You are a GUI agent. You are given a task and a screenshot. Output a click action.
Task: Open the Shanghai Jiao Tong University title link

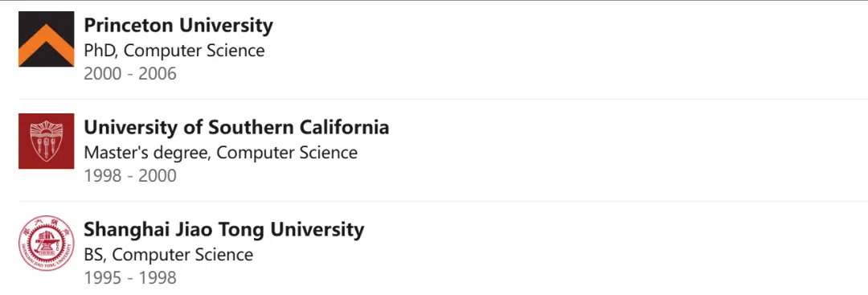[224, 230]
